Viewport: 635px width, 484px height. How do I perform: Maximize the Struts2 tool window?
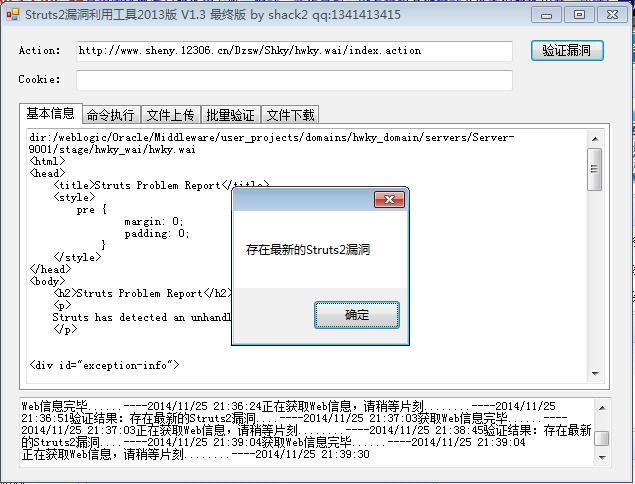click(580, 15)
